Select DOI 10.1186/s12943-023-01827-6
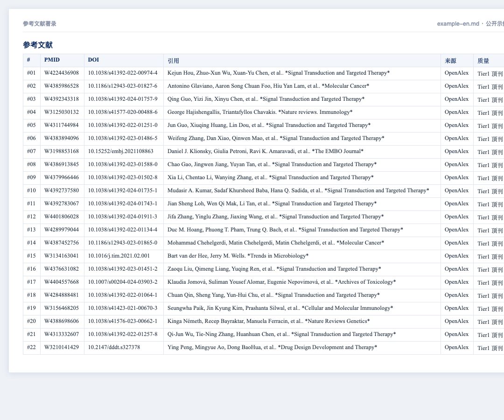The width and height of the screenshot is (504, 420). (x=123, y=86)
